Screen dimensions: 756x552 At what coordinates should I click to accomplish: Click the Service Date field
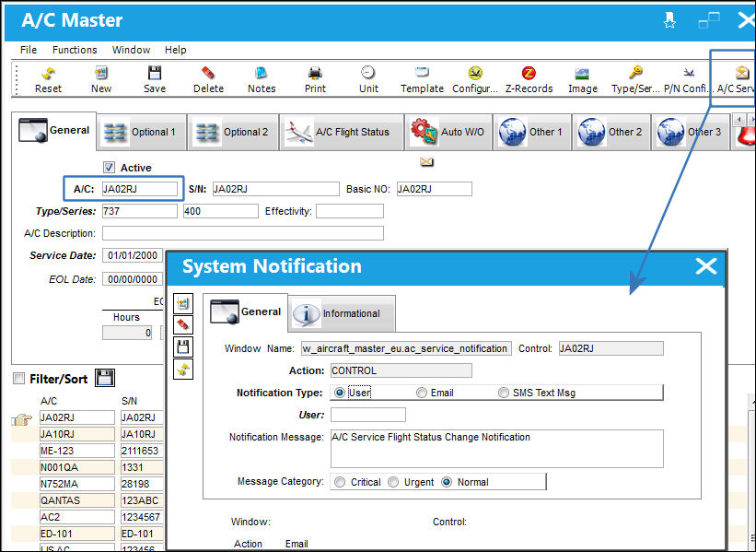[x=133, y=255]
